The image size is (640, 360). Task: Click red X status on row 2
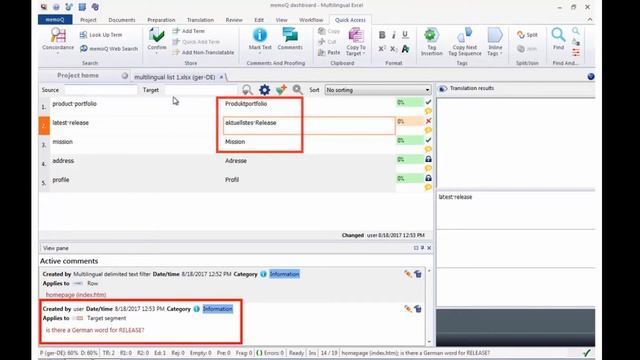pos(428,121)
